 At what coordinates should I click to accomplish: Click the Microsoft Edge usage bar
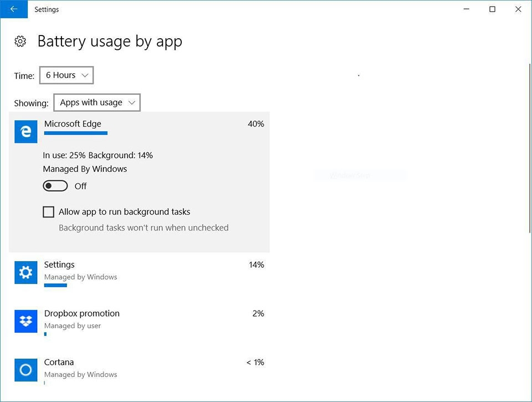coord(76,133)
